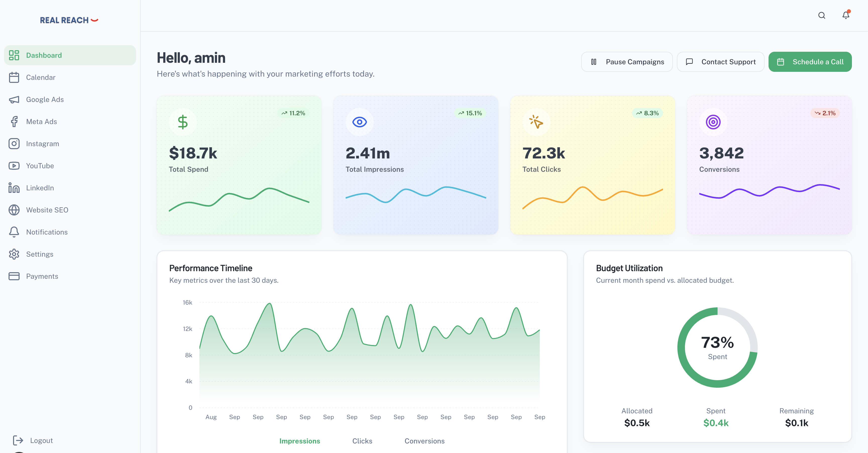Switch chart to Clicks metric
Screen dimensions: 868x453
[x=362, y=441]
